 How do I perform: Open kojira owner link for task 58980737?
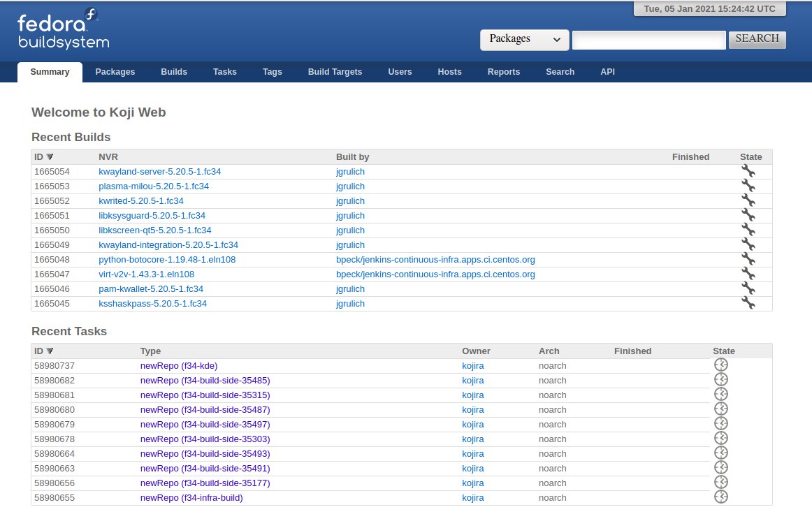coord(473,365)
